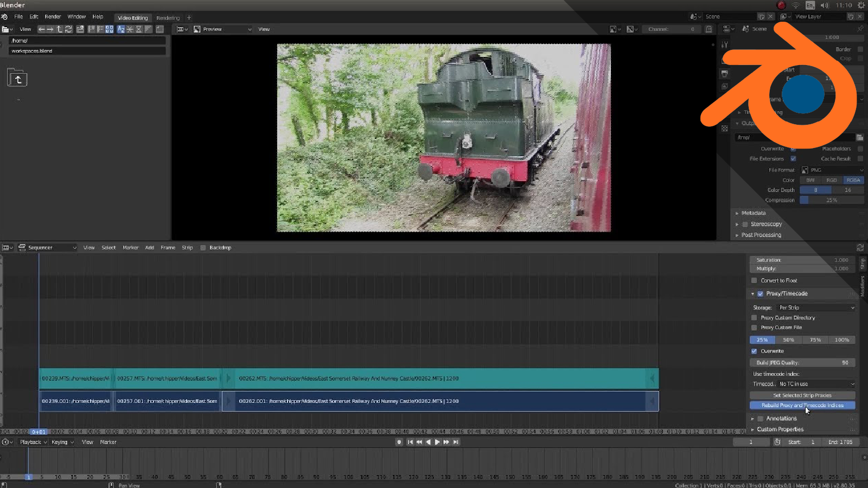Disable the Proxy/Timecode checkbox

pyautogui.click(x=760, y=294)
